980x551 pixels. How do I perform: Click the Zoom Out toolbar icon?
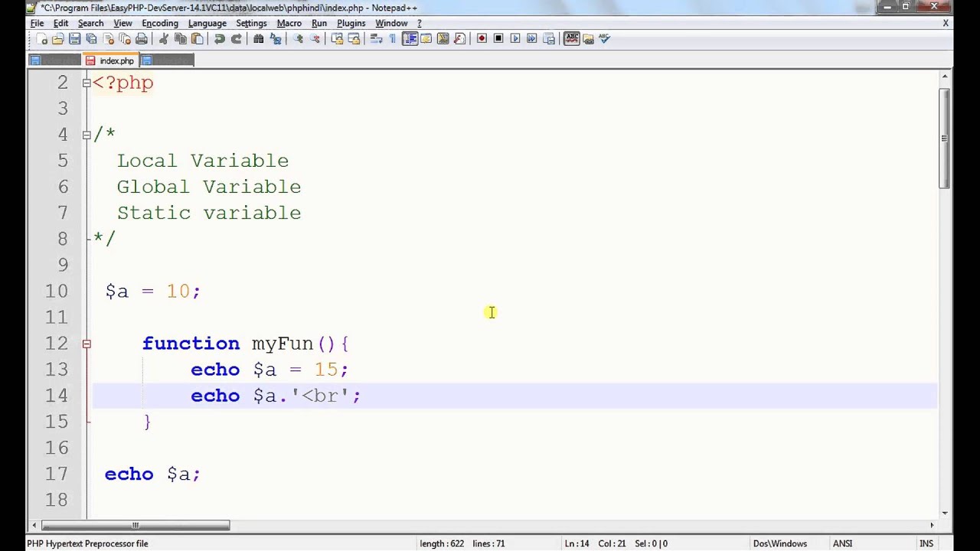(315, 39)
